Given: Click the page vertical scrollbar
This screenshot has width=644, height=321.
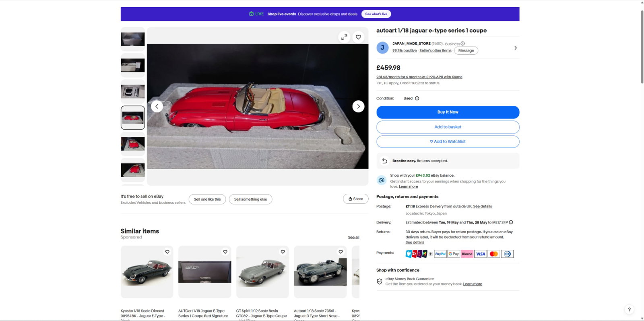Looking at the screenshot, I should click(x=642, y=46).
